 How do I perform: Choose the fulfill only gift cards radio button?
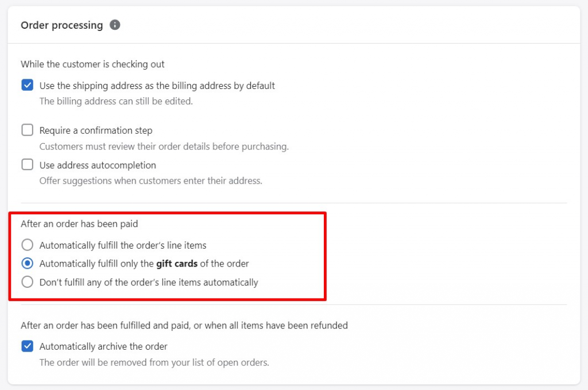(27, 264)
